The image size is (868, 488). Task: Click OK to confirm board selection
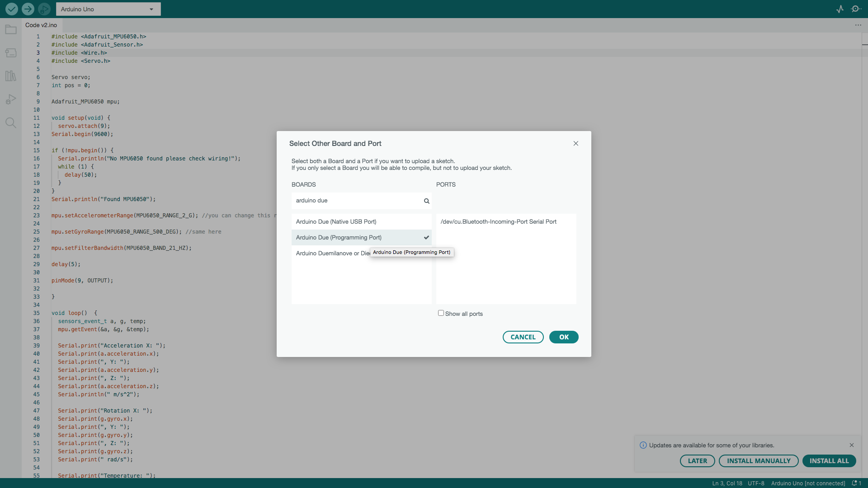(x=563, y=337)
